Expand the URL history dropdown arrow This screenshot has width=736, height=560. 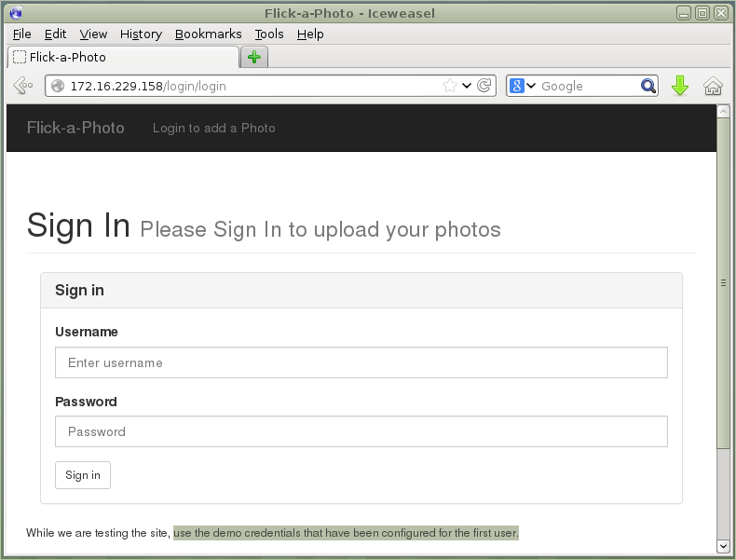click(x=467, y=86)
